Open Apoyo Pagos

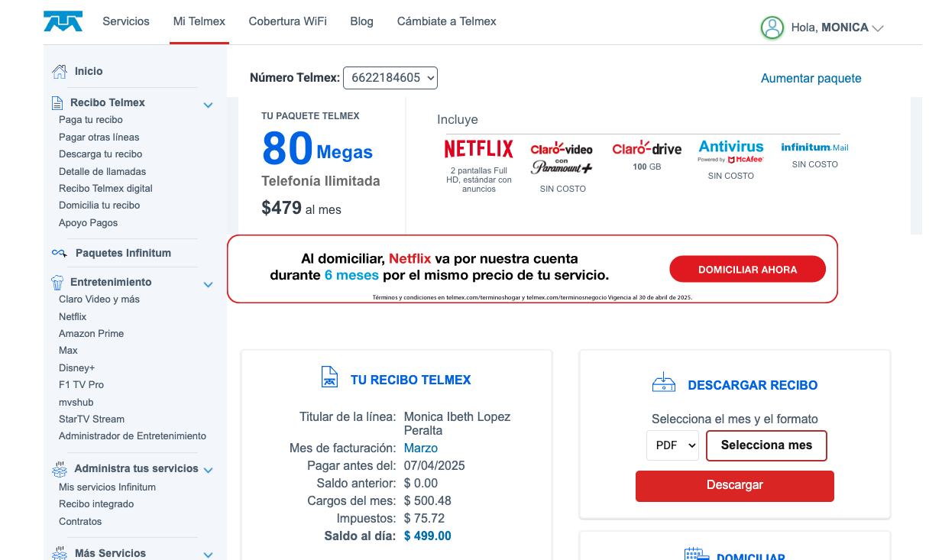point(89,223)
